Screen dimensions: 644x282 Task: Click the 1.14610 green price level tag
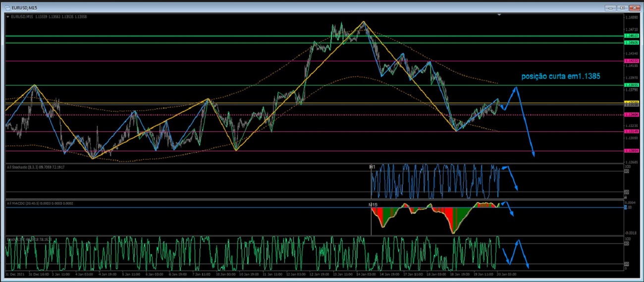pos(631,36)
